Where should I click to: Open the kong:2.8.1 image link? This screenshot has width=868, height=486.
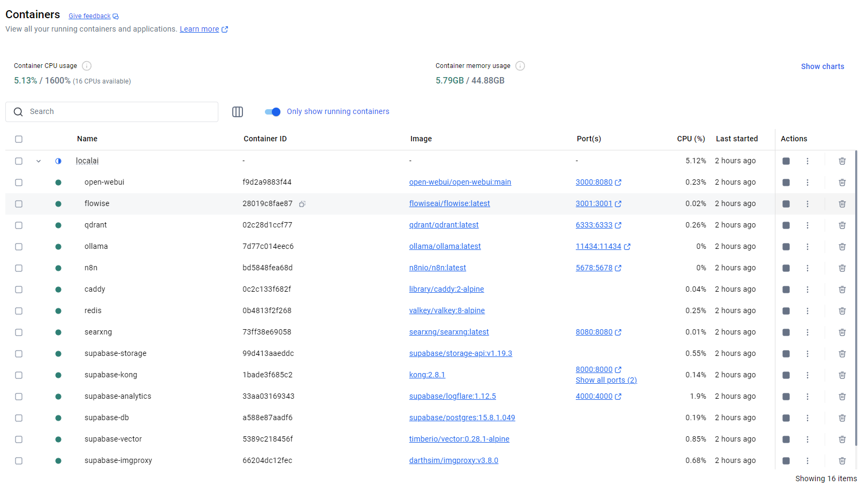pos(427,375)
